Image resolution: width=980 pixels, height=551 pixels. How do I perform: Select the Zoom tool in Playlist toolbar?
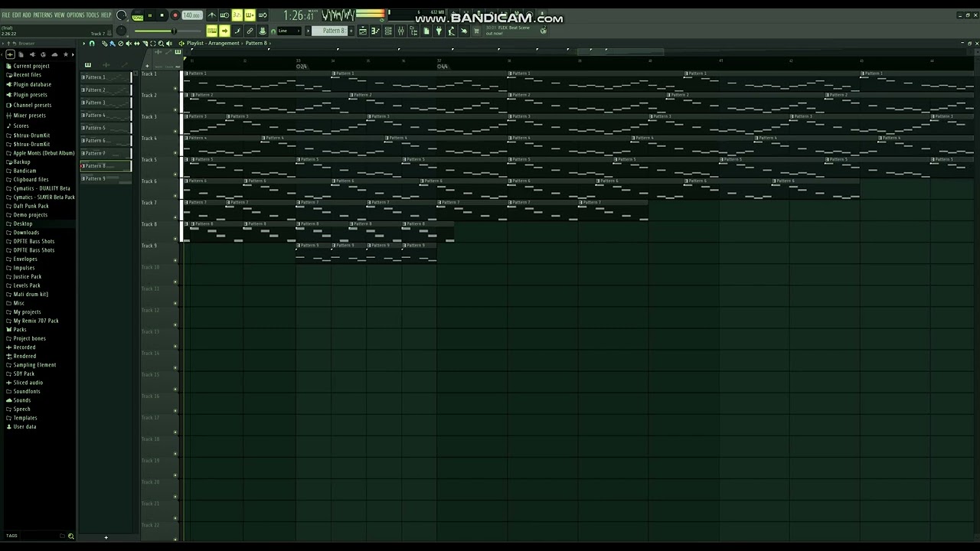[161, 43]
